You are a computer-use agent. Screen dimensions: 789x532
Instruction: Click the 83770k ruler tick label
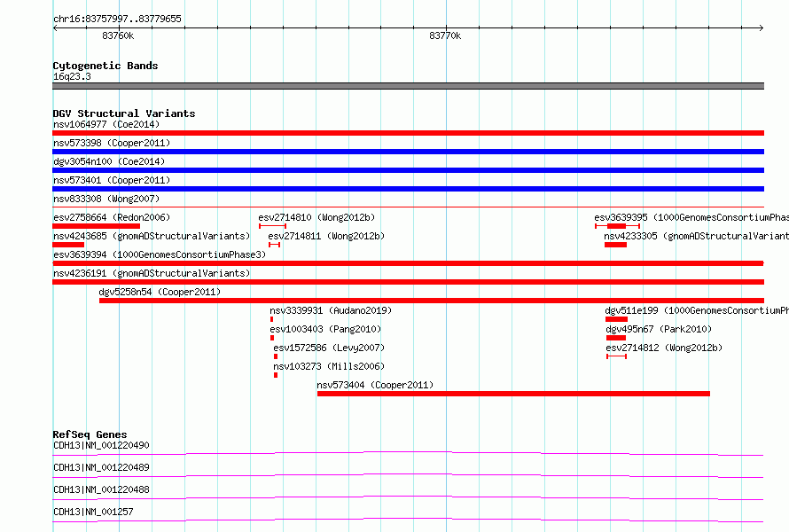click(x=445, y=35)
